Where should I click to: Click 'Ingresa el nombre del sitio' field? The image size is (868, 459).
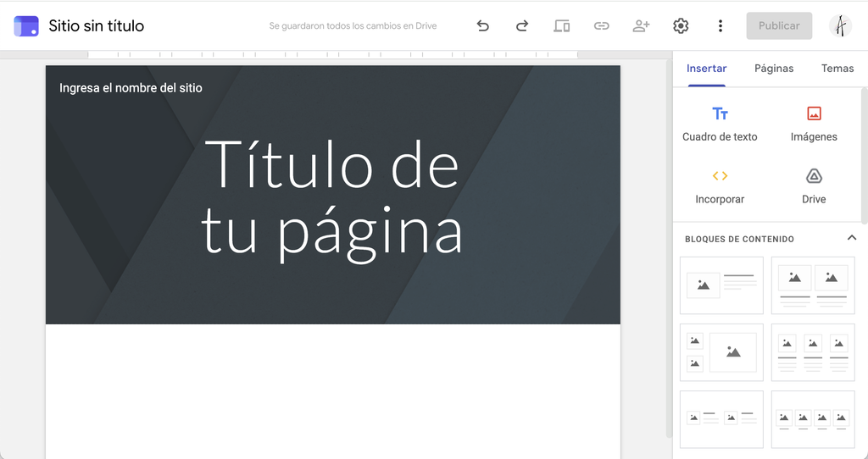(131, 88)
